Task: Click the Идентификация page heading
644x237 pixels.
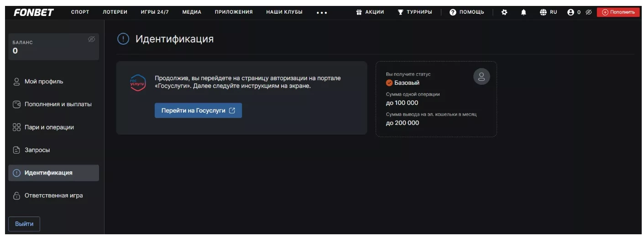Action: pos(174,39)
